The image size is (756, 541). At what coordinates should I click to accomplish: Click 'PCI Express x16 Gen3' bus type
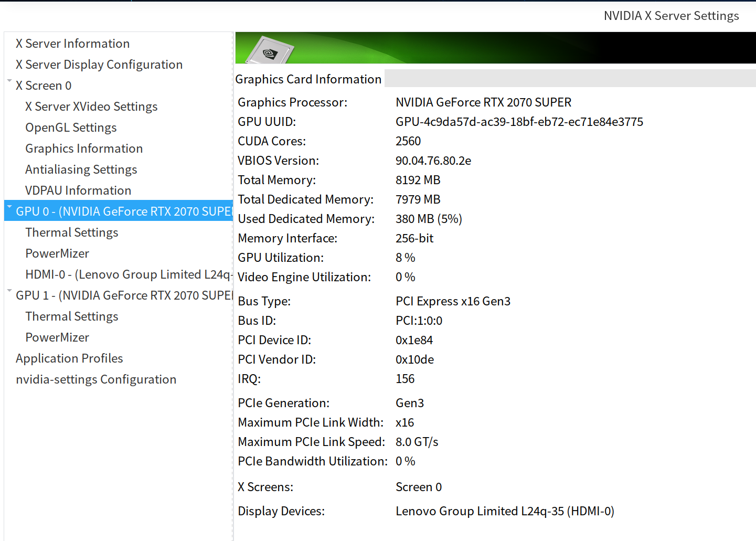[x=453, y=301]
